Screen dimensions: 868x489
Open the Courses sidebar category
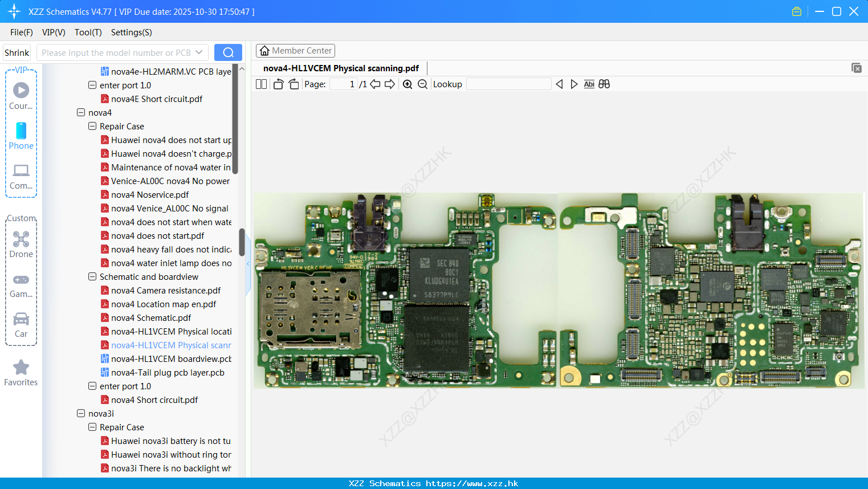pos(21,96)
